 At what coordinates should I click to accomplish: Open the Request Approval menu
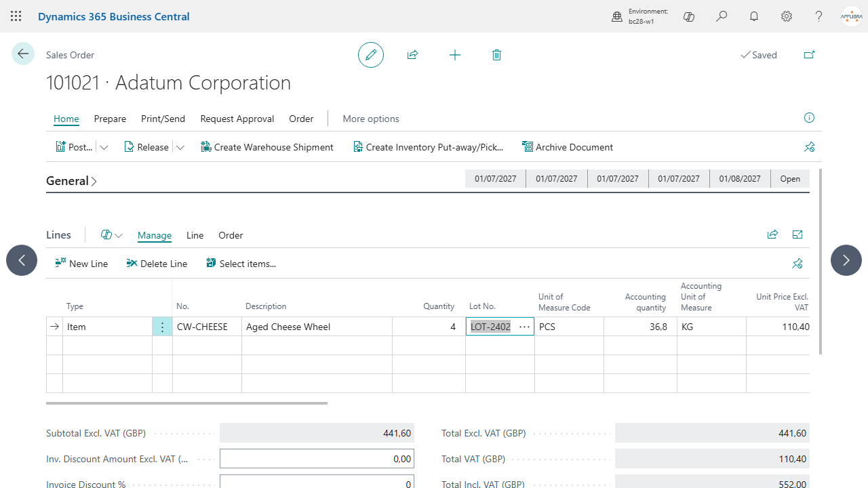tap(237, 119)
